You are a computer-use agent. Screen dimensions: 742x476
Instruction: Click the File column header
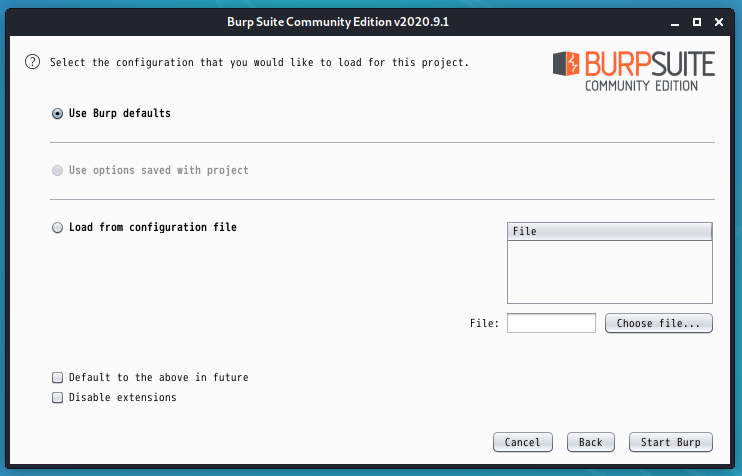(x=610, y=231)
